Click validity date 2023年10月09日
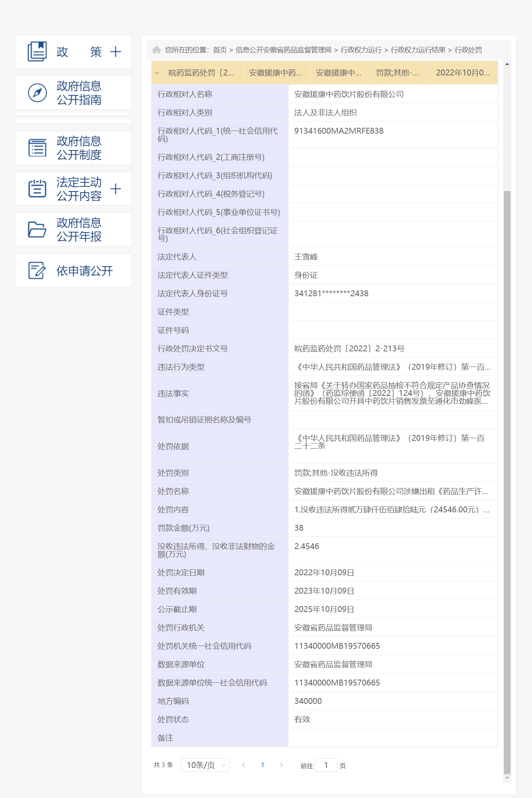 (x=324, y=591)
